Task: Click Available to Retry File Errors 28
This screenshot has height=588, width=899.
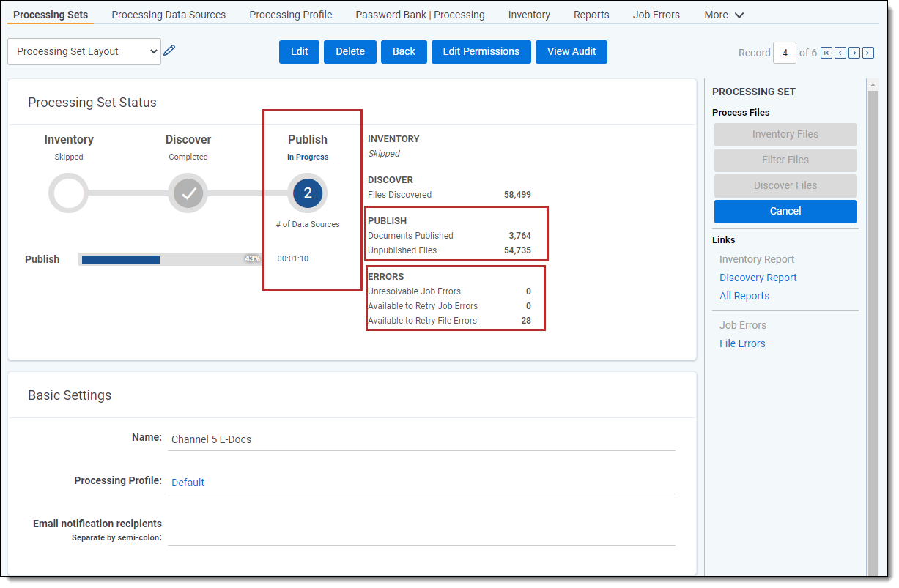Action: click(526, 321)
